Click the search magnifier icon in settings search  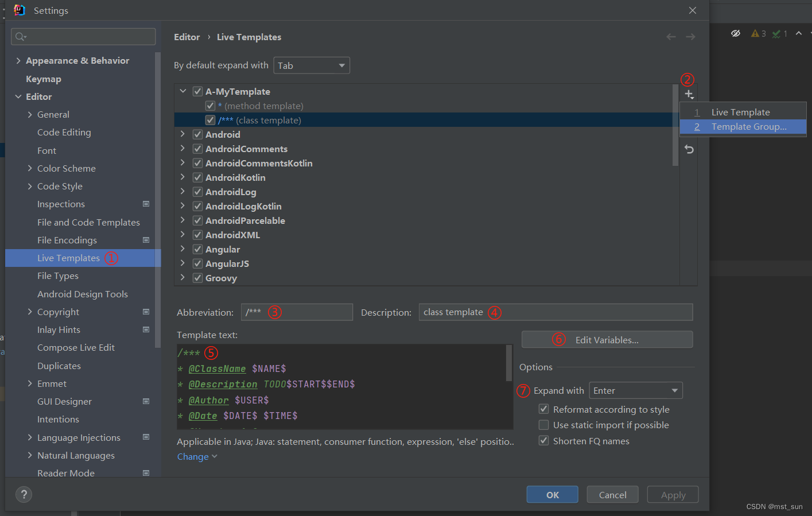click(x=21, y=37)
